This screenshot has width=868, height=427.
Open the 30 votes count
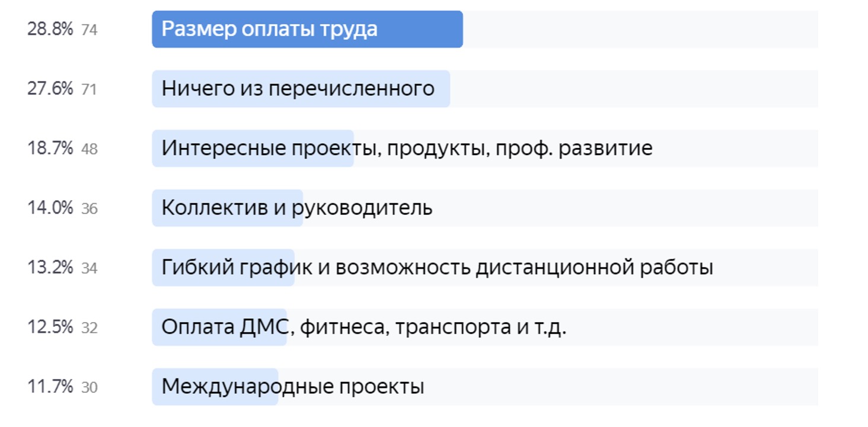click(x=89, y=388)
